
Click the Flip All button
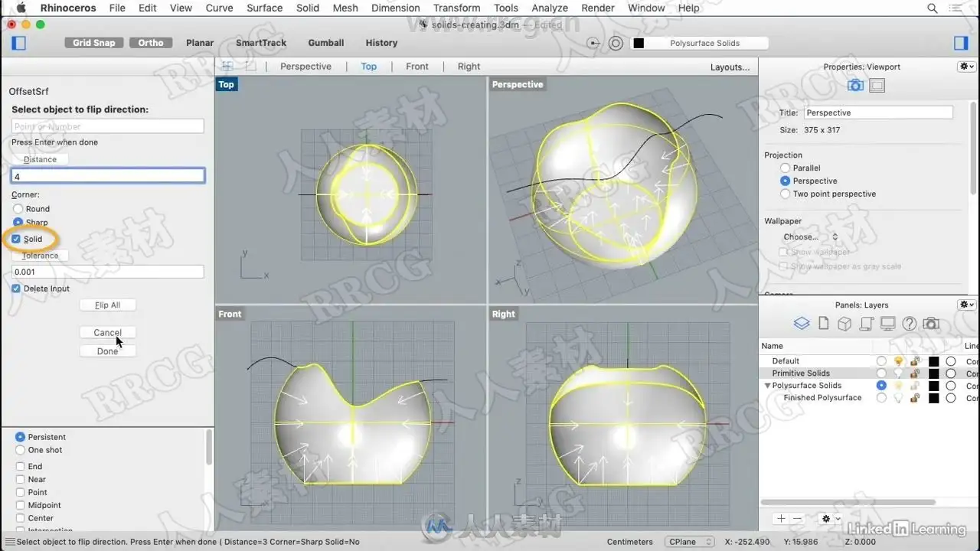tap(107, 305)
